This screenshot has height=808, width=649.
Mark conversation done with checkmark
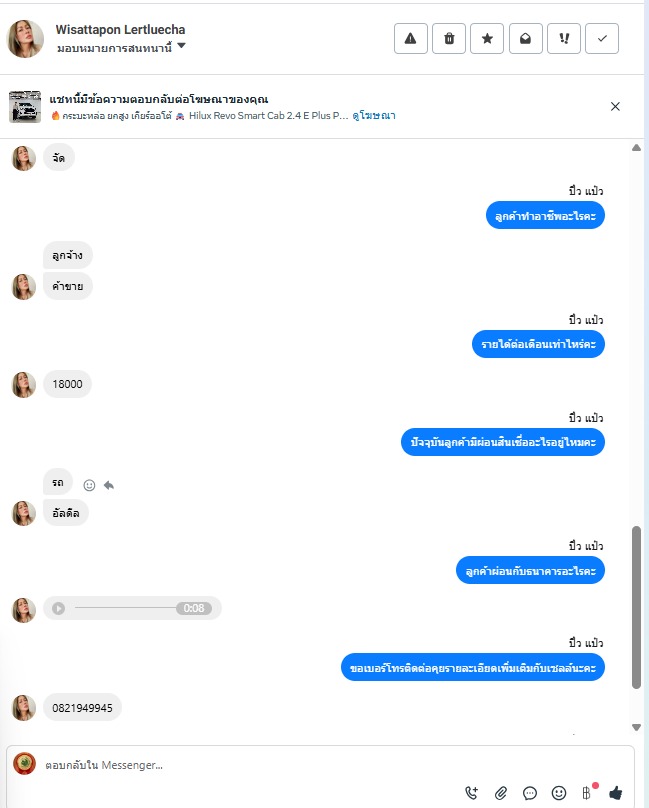(602, 39)
